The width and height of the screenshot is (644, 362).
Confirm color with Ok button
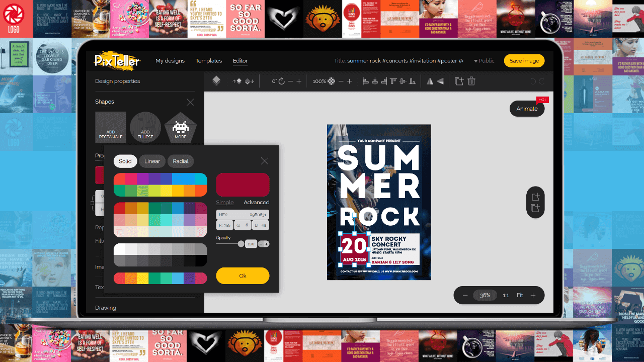coord(243,276)
